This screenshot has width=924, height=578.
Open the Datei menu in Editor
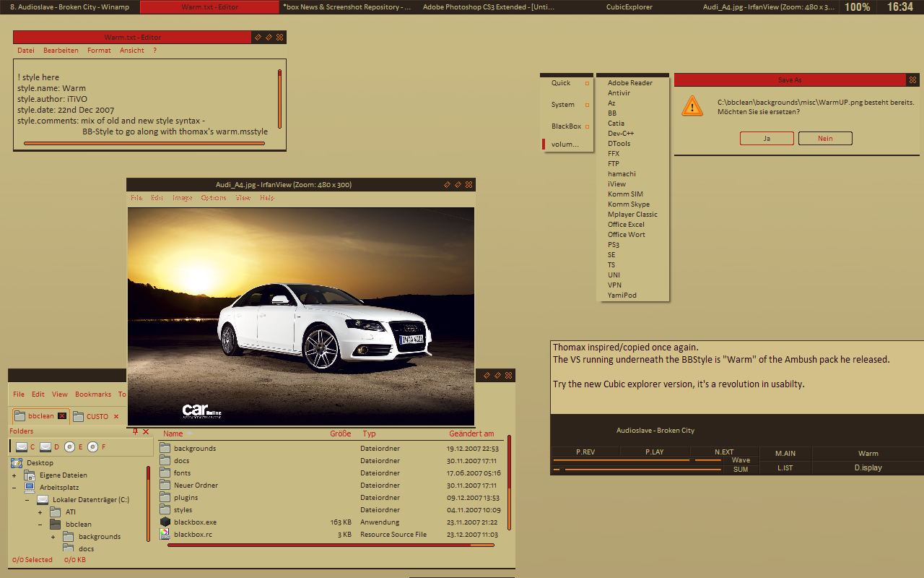point(26,51)
